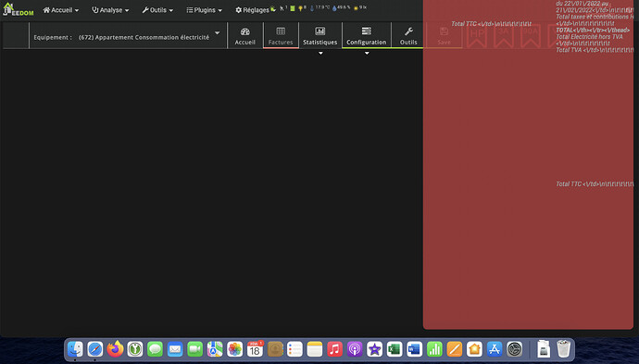Open the Outils wrench tab

click(408, 36)
